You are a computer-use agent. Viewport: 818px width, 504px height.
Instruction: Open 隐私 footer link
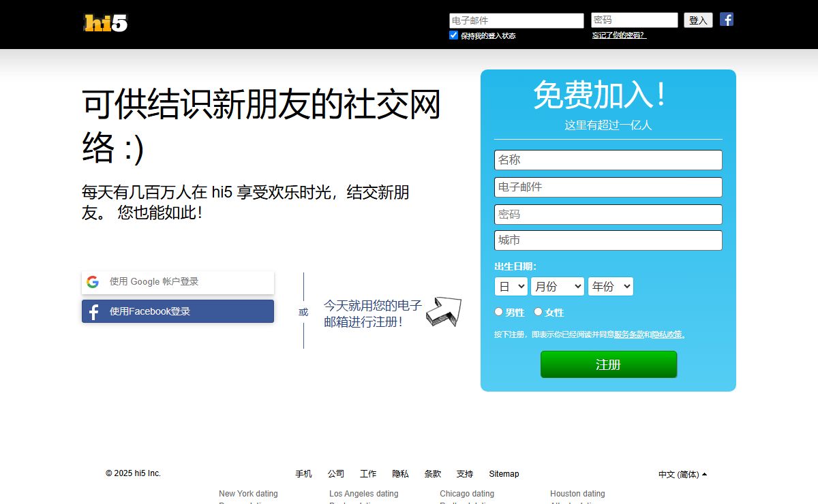[400, 474]
